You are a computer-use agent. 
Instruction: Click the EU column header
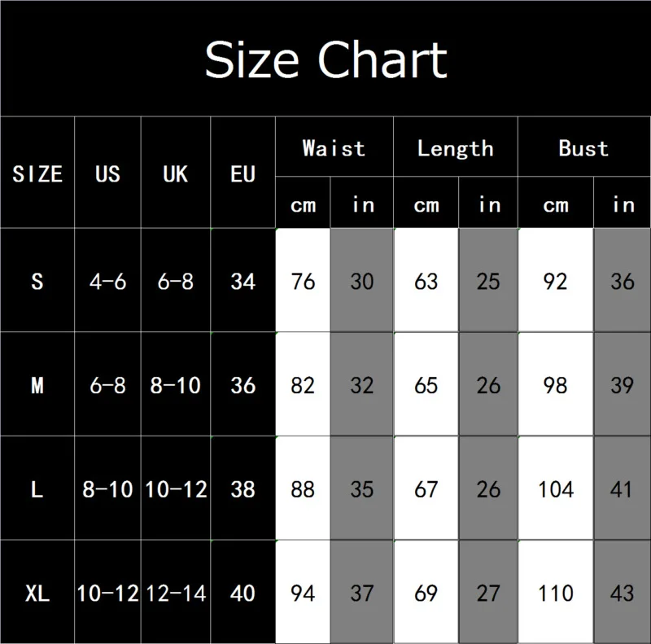(242, 173)
